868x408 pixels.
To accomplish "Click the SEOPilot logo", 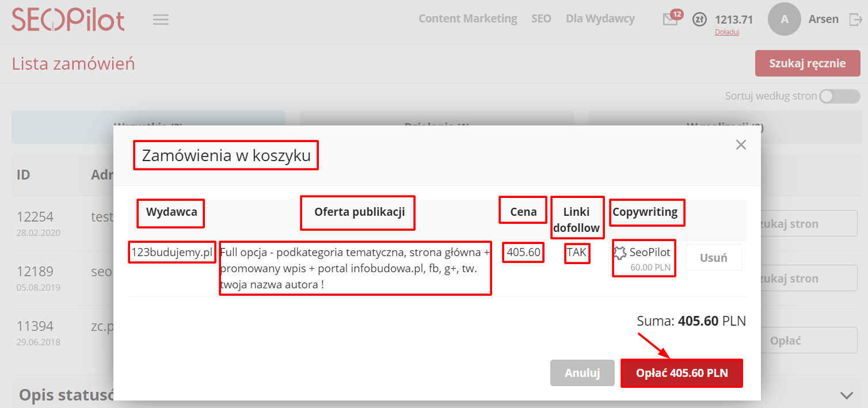I will 68,20.
